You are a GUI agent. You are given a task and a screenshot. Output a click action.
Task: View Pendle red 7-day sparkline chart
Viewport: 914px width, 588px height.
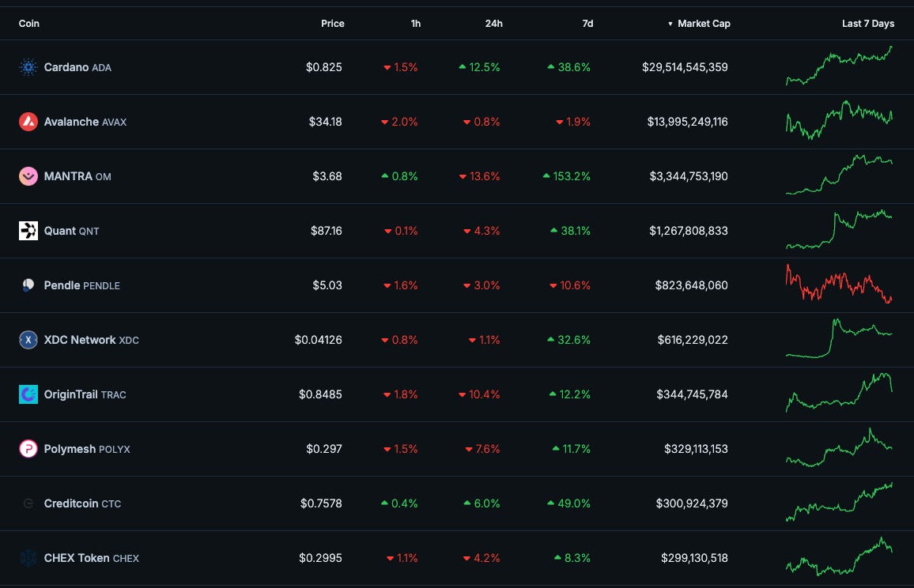point(839,284)
